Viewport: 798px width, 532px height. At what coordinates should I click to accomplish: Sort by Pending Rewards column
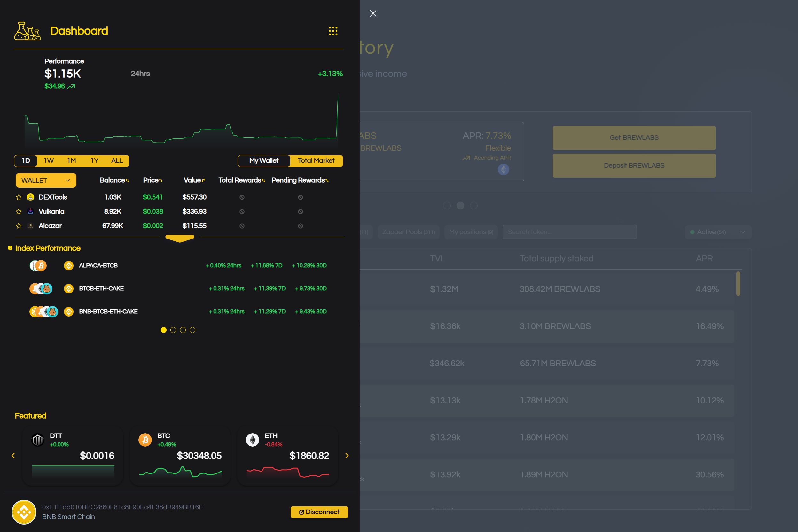(300, 180)
